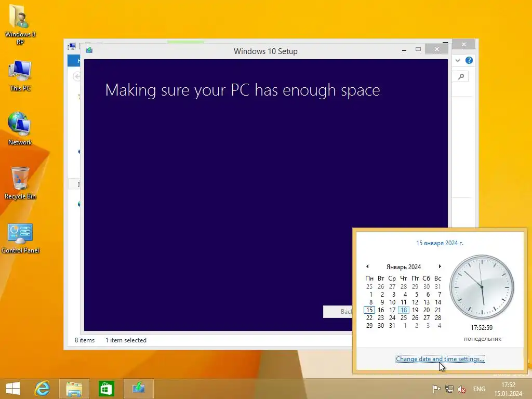
Task: Go to previous month in calendar
Action: click(367, 267)
